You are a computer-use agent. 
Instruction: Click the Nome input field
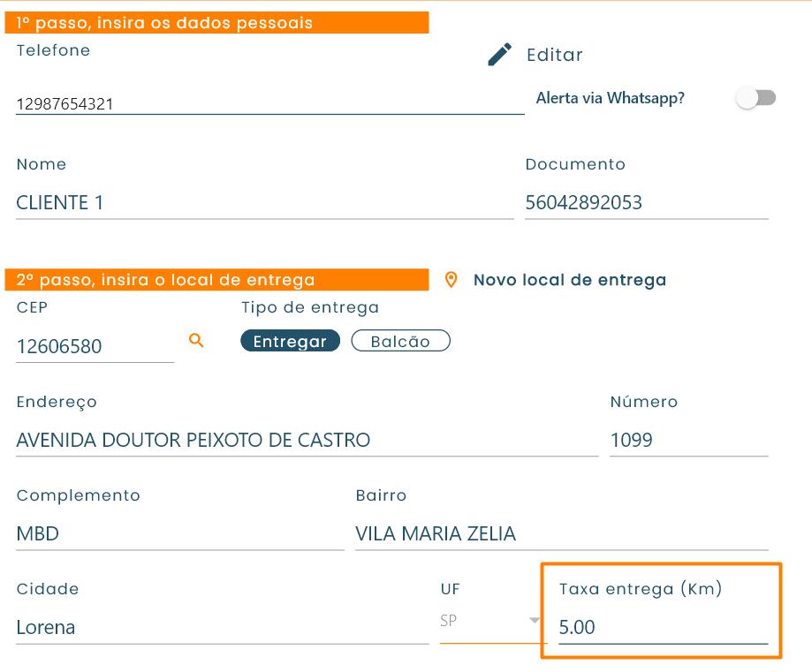(x=264, y=203)
